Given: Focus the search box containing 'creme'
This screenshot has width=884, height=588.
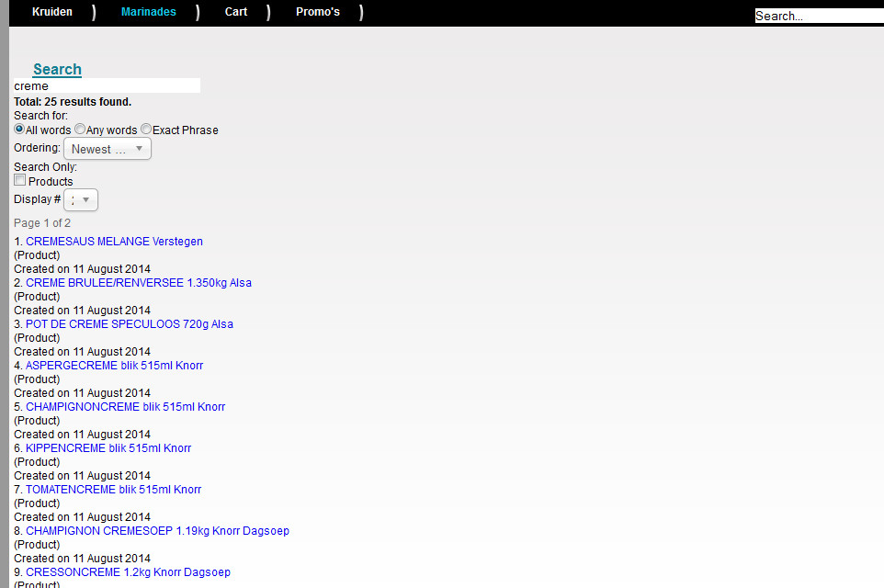Looking at the screenshot, I should (107, 85).
